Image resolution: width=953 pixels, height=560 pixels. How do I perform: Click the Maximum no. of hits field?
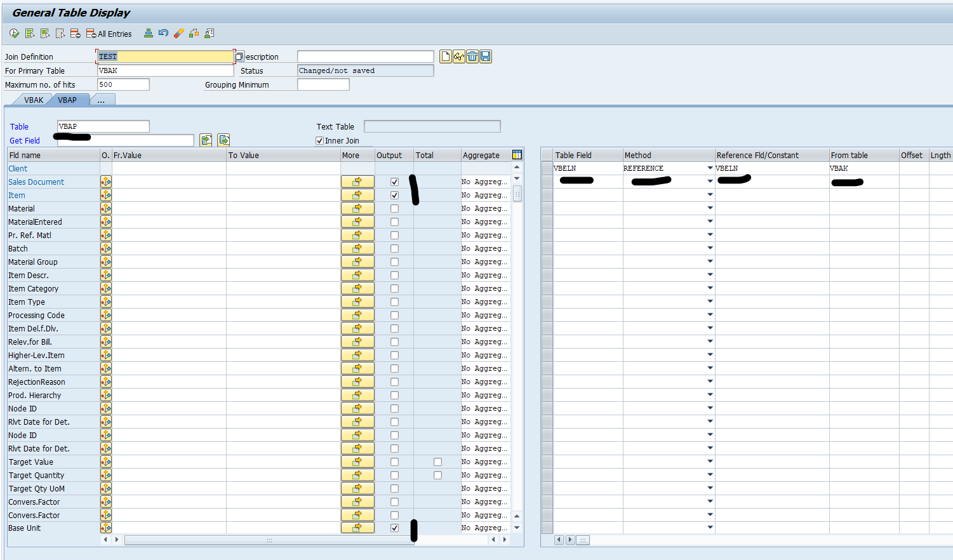click(123, 84)
